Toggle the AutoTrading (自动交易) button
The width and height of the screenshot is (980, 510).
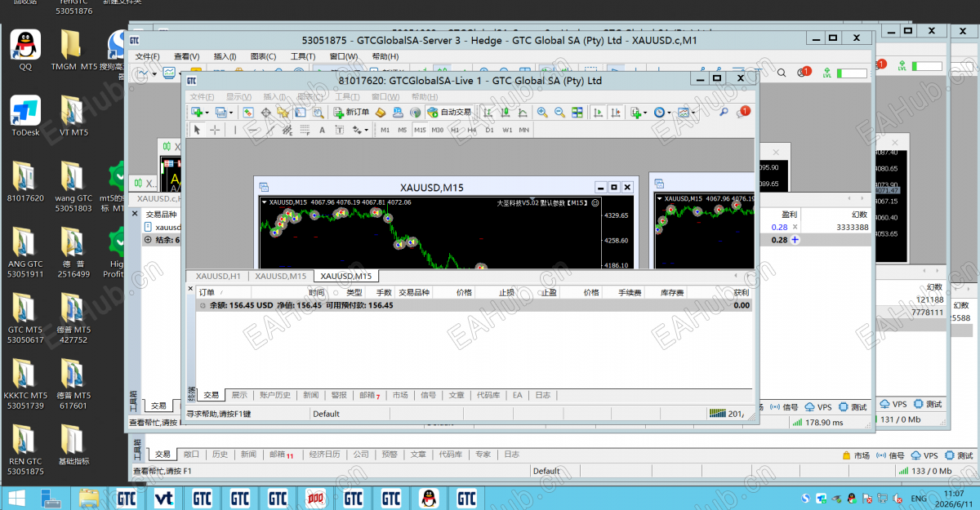coord(450,112)
